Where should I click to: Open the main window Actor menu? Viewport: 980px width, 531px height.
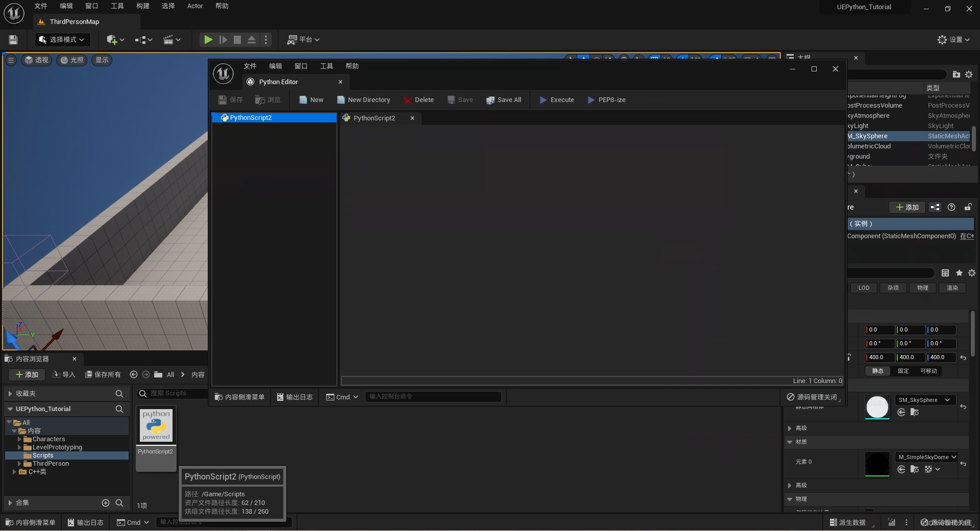195,6
